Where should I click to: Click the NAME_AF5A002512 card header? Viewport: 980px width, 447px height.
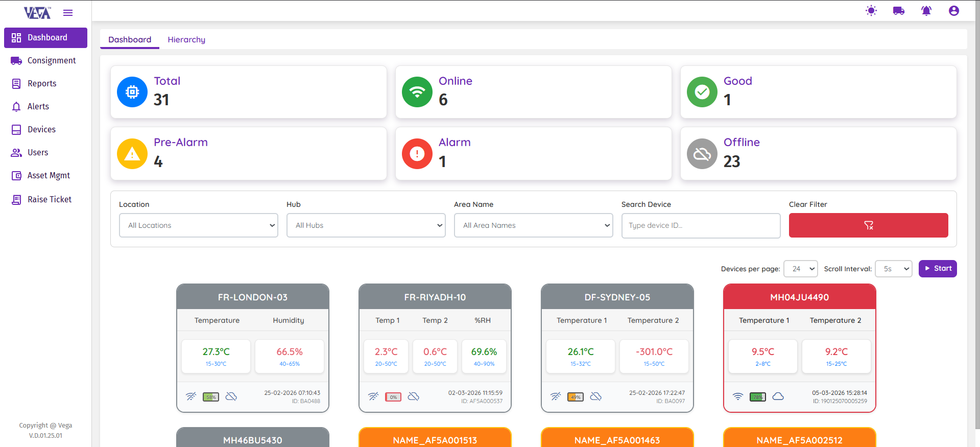[800, 438]
